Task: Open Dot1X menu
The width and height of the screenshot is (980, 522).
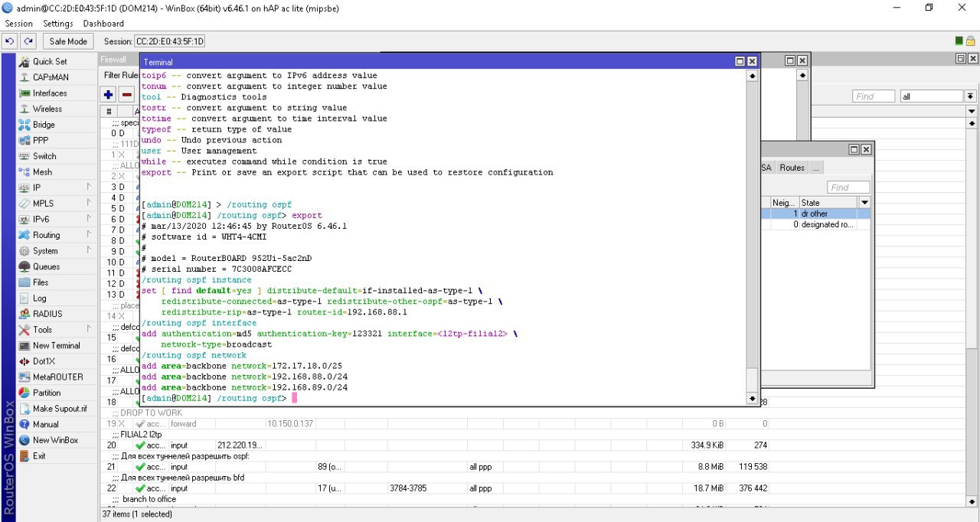Action: click(44, 361)
